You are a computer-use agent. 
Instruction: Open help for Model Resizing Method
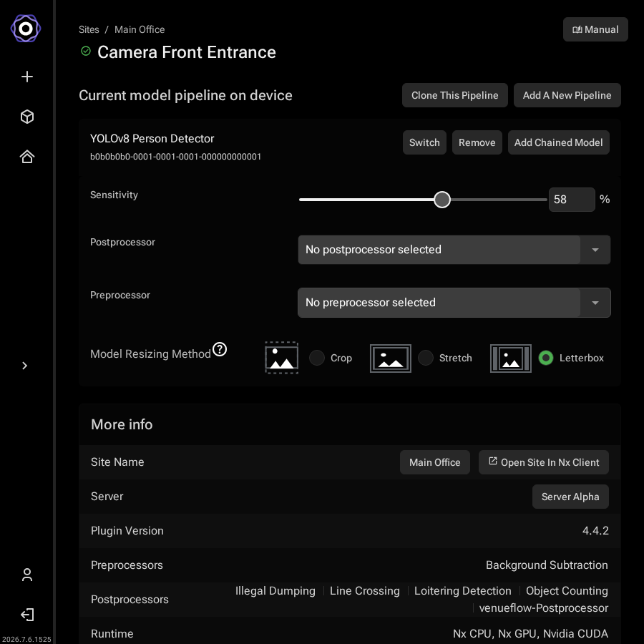(x=220, y=349)
